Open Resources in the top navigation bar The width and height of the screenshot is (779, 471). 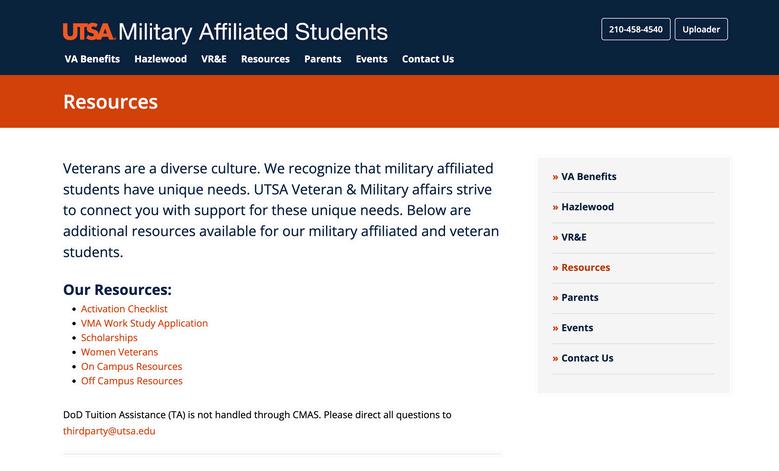(265, 59)
